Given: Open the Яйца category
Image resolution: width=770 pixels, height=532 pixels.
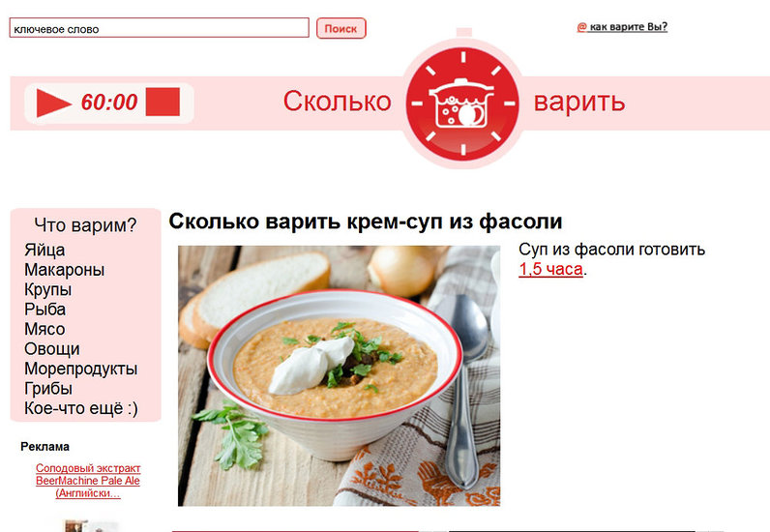Looking at the screenshot, I should coord(44,250).
